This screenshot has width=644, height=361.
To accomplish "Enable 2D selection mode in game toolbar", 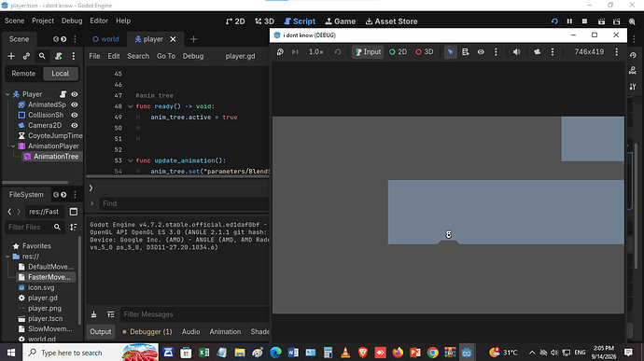I will tap(398, 51).
